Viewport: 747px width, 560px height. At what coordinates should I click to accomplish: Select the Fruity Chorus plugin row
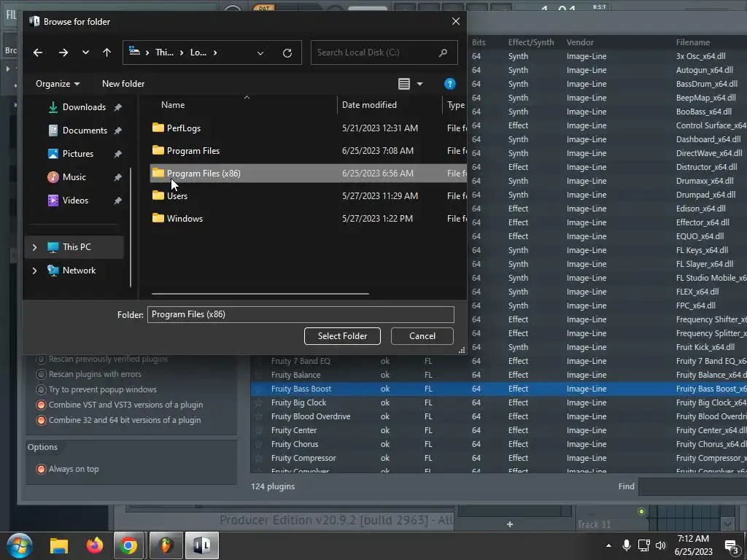point(499,444)
